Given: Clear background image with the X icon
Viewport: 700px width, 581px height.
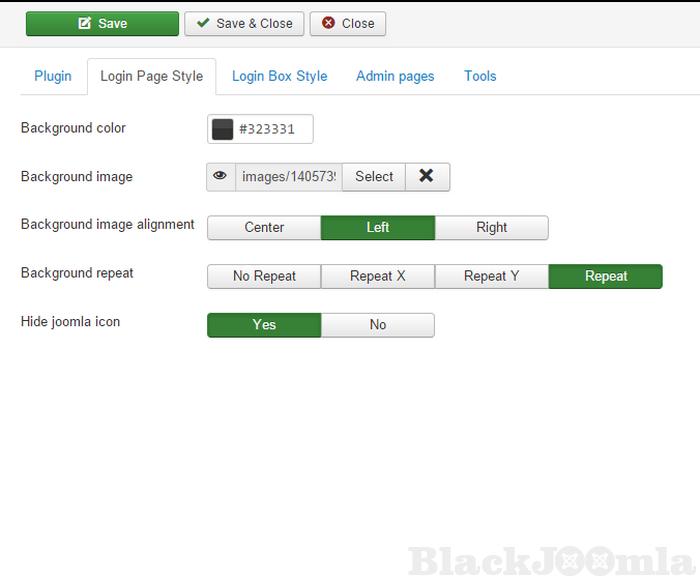Looking at the screenshot, I should [427, 177].
